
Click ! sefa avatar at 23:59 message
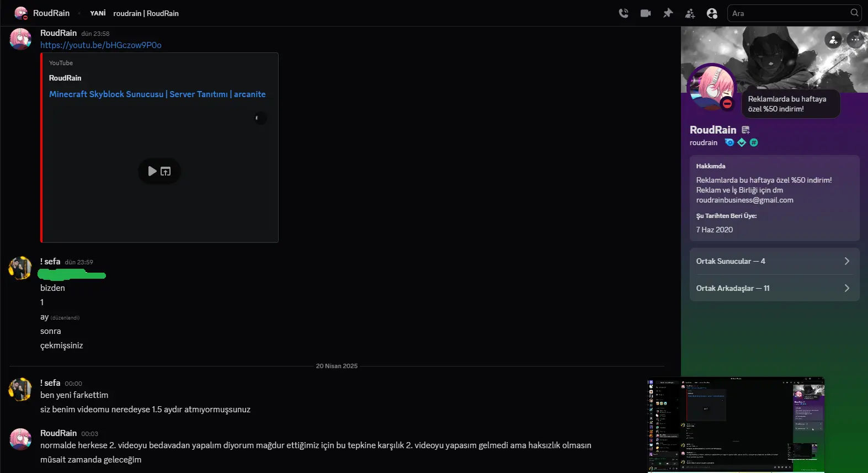pyautogui.click(x=20, y=268)
